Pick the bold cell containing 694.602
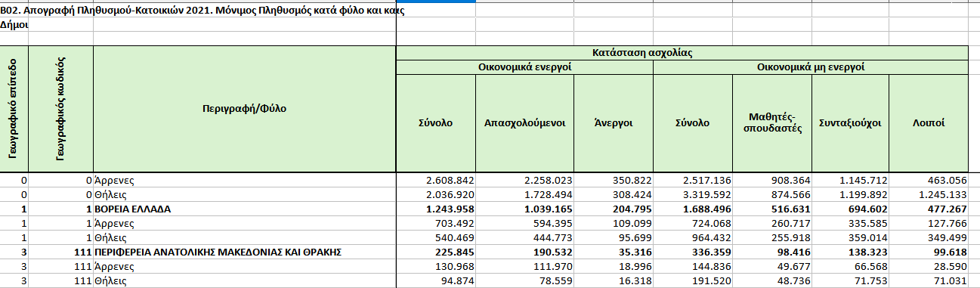The width and height of the screenshot is (980, 288). click(x=850, y=209)
